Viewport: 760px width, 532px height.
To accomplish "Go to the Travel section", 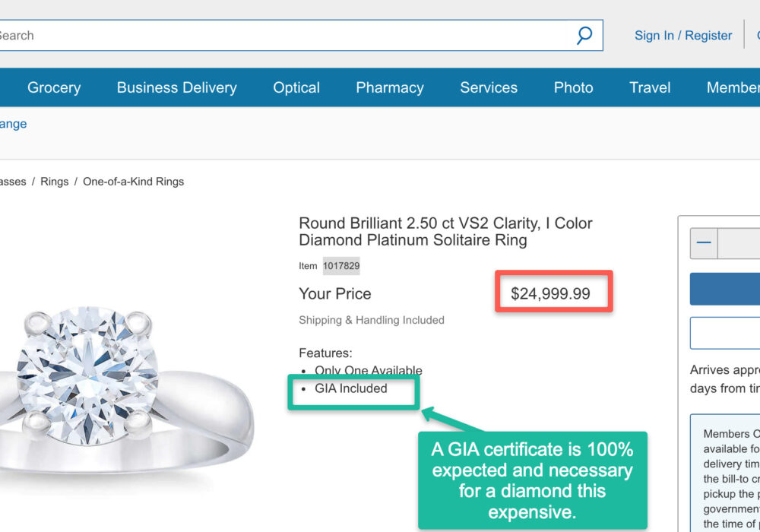I will pyautogui.click(x=650, y=87).
